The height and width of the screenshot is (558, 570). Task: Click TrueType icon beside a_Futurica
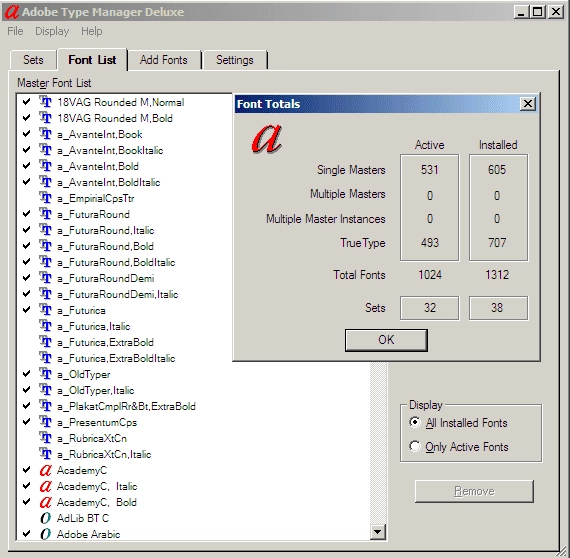[45, 310]
